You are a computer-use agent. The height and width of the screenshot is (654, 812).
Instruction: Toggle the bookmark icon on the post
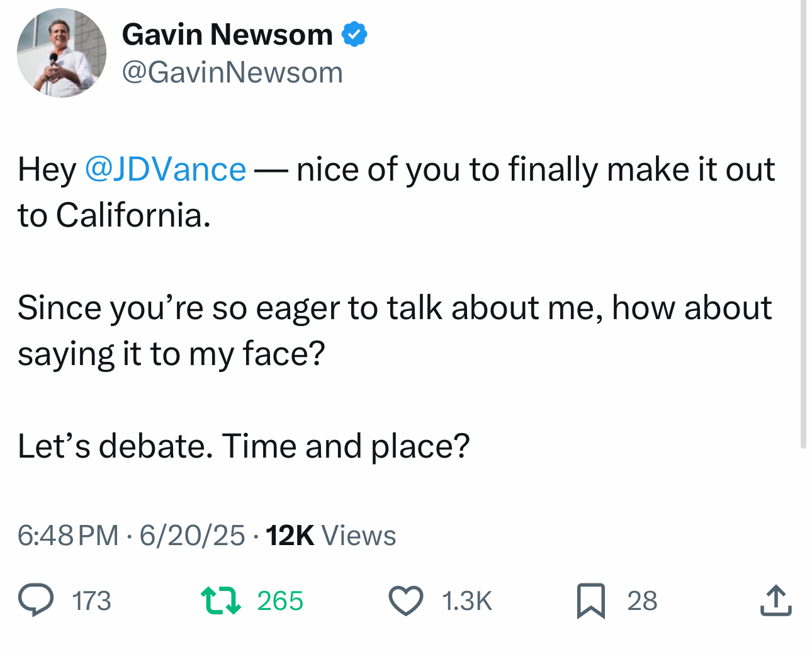pos(590,600)
